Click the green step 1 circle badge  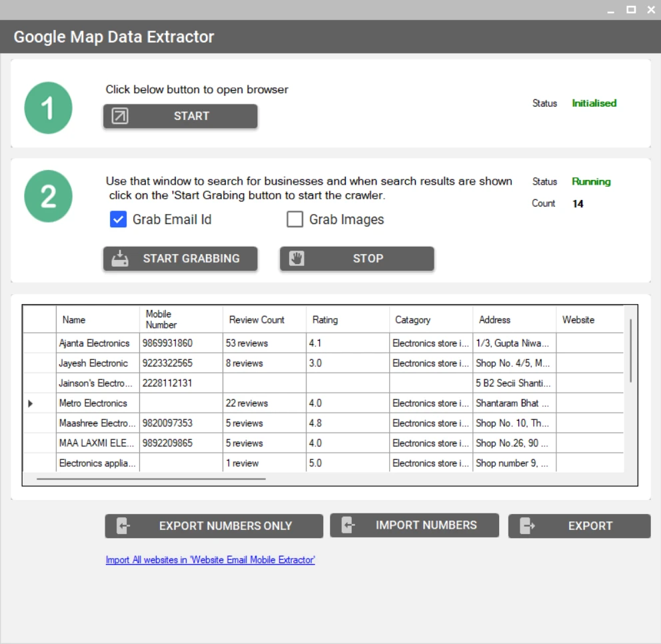click(48, 108)
